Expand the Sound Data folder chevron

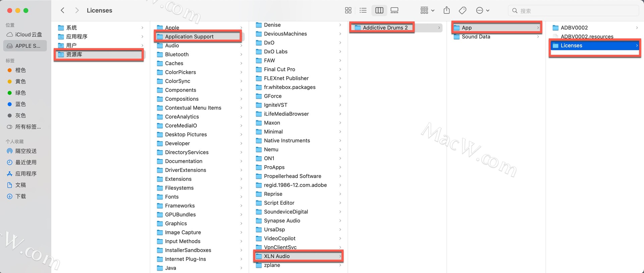538,37
